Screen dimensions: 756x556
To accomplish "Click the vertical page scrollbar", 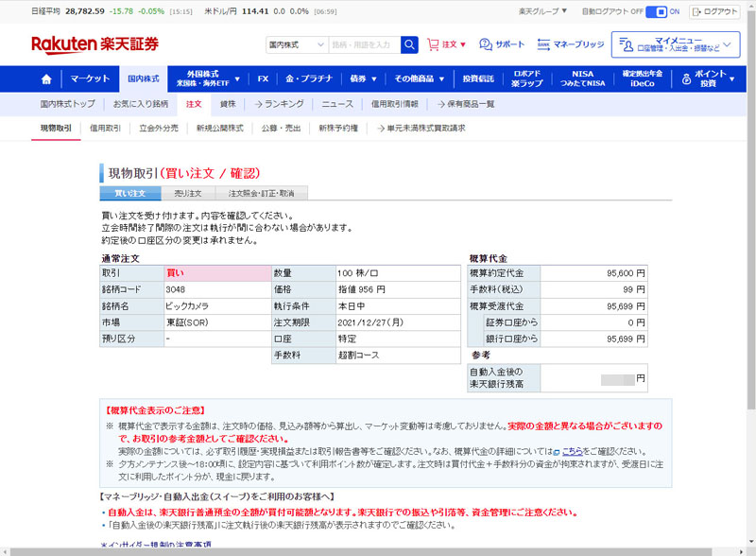I will (x=749, y=284).
